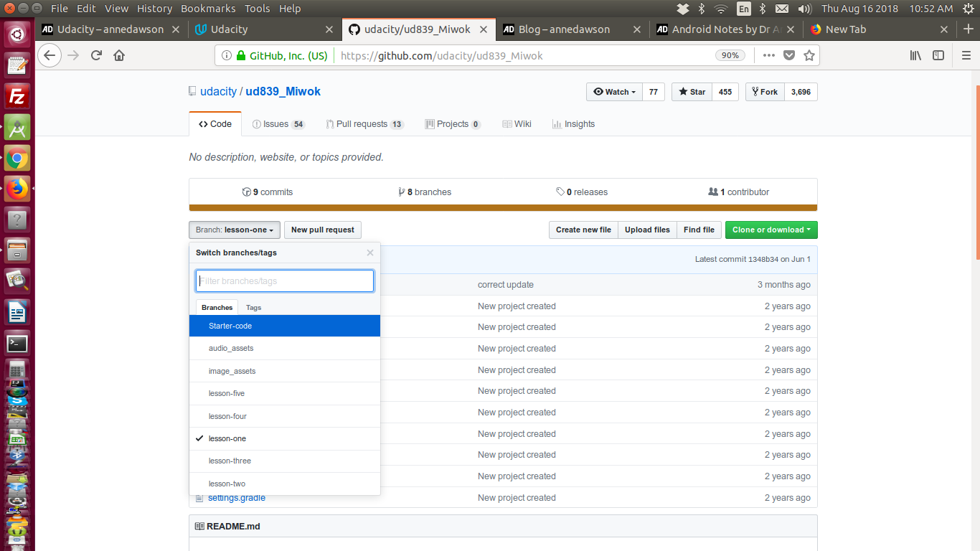Viewport: 980px width, 551px height.
Task: Open the settings.gradle file link
Action: tap(237, 498)
